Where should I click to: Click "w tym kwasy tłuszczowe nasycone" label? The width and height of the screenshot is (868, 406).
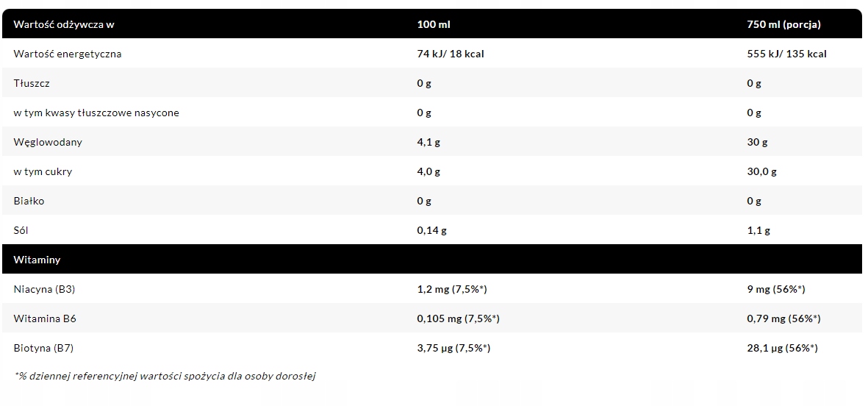96,113
